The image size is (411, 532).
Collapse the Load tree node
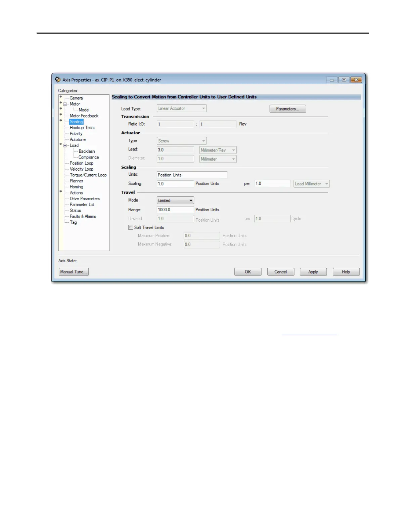click(65, 145)
